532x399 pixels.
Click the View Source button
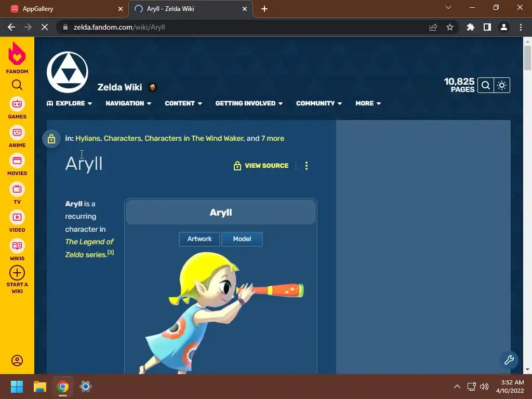(x=261, y=166)
